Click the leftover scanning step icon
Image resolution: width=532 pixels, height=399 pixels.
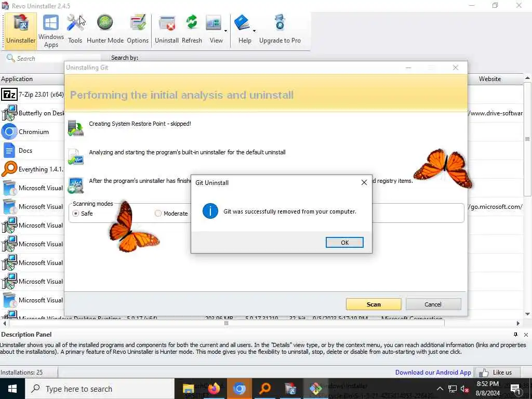76,185
